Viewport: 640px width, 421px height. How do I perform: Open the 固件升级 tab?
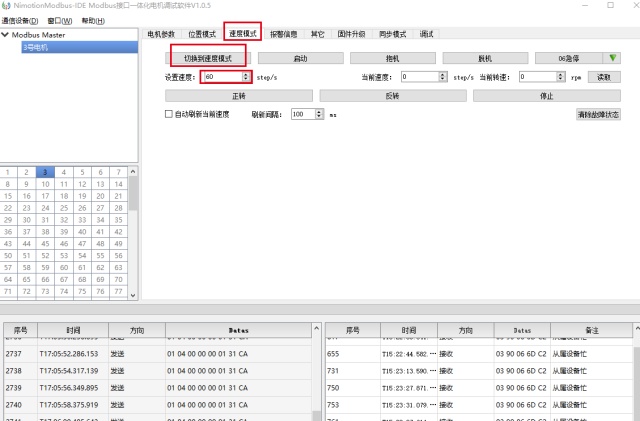(x=352, y=34)
